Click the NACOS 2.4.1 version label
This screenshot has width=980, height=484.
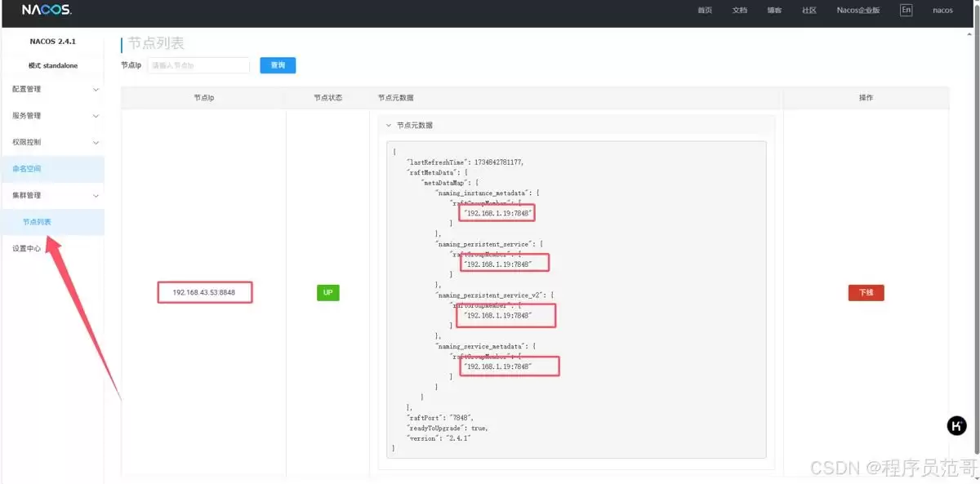52,42
